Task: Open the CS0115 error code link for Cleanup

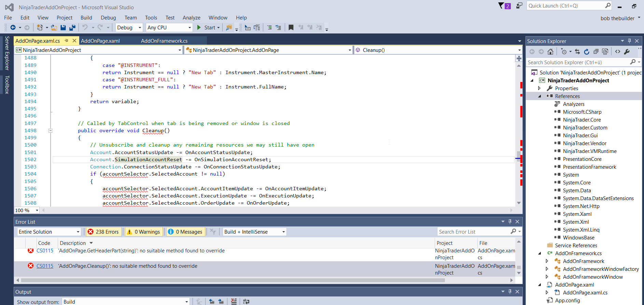Action: pyautogui.click(x=45, y=266)
